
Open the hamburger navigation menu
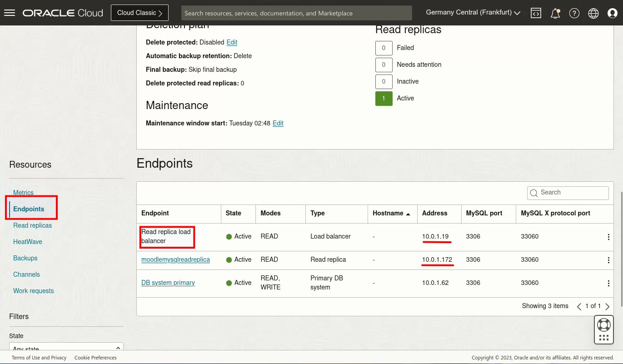click(x=10, y=13)
